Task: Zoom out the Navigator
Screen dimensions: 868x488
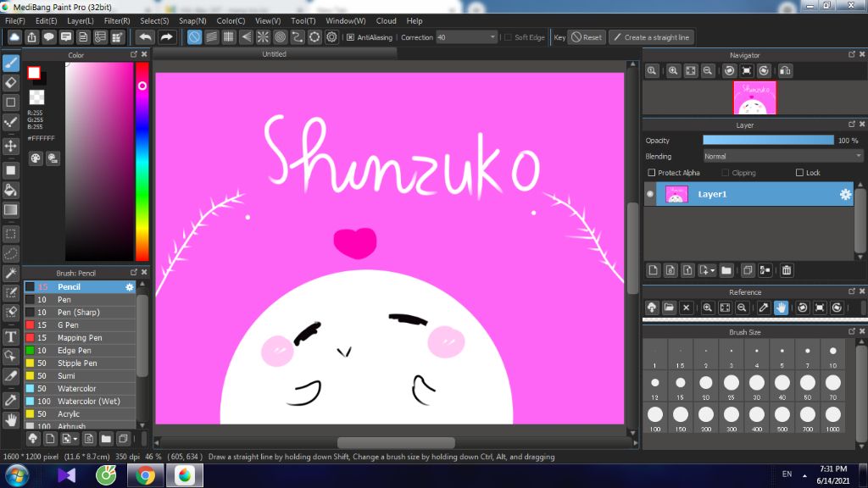Action: 708,71
